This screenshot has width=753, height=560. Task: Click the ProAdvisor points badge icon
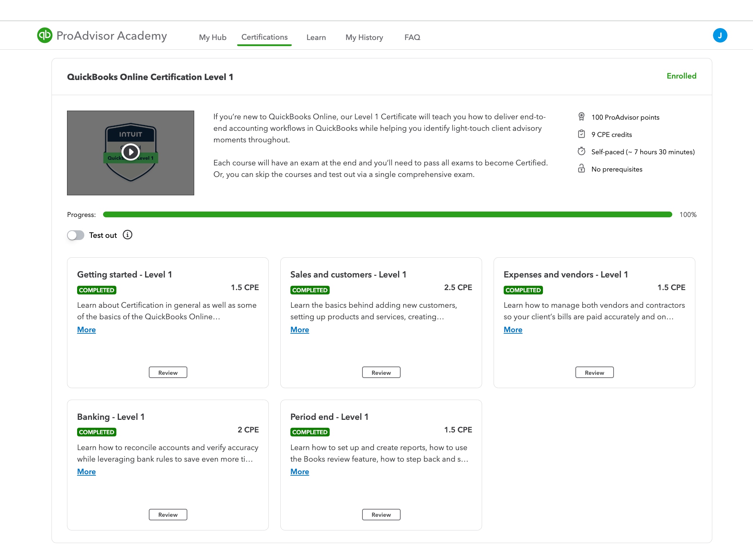[582, 116]
